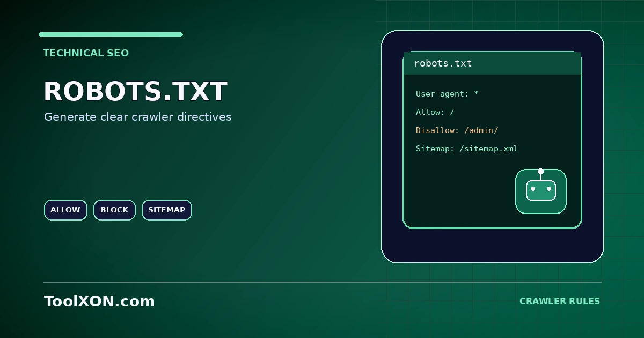Click the robot icon in the card
The width and height of the screenshot is (644, 338).
pos(541,192)
